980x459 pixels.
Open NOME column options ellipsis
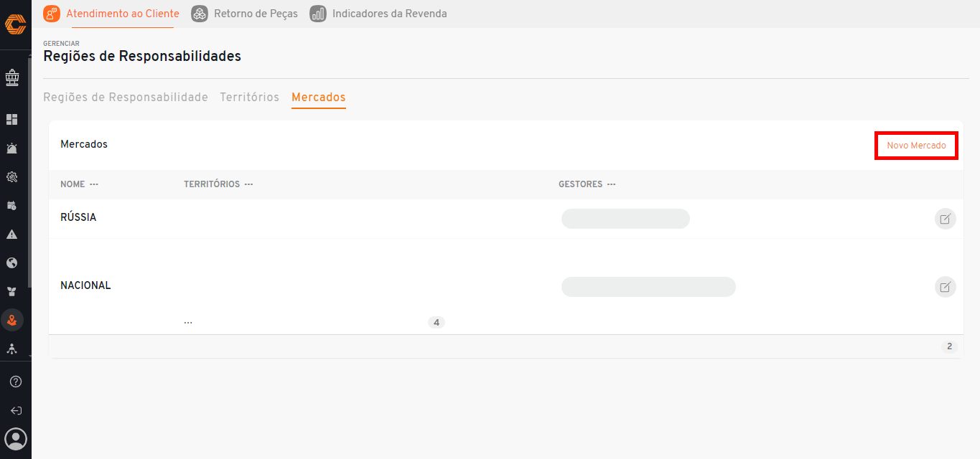pyautogui.click(x=94, y=184)
